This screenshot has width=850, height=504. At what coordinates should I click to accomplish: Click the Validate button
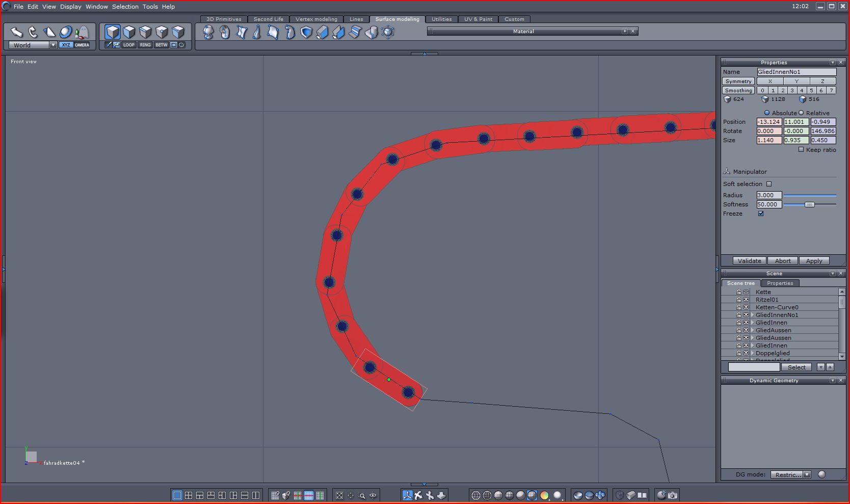(750, 260)
